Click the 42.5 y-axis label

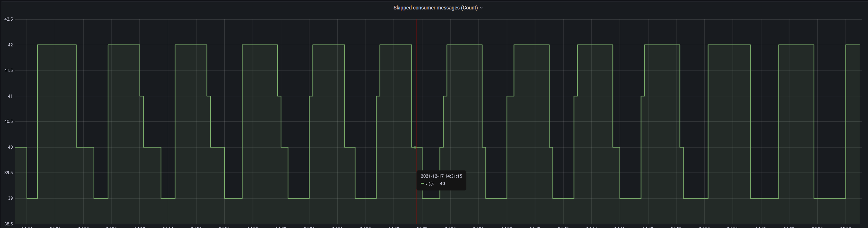8,19
